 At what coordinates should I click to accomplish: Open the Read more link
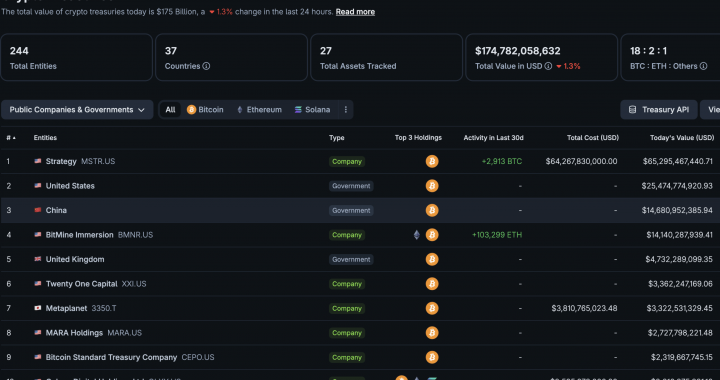pyautogui.click(x=355, y=12)
